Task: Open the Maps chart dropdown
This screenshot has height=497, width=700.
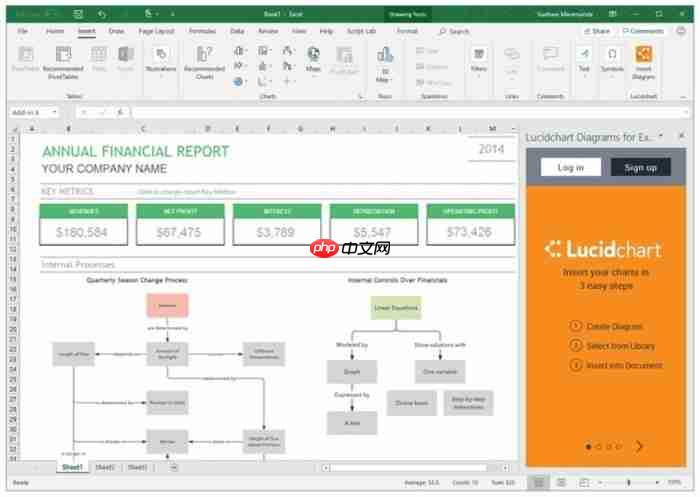Action: point(313,60)
